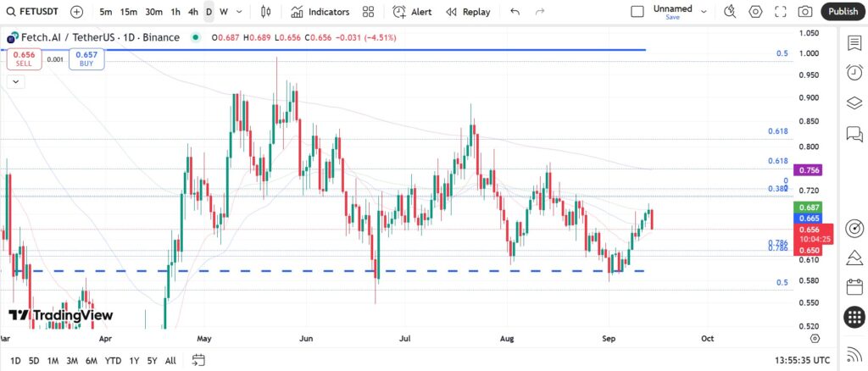Open the object tree layers icon
The image size is (868, 371).
(854, 102)
